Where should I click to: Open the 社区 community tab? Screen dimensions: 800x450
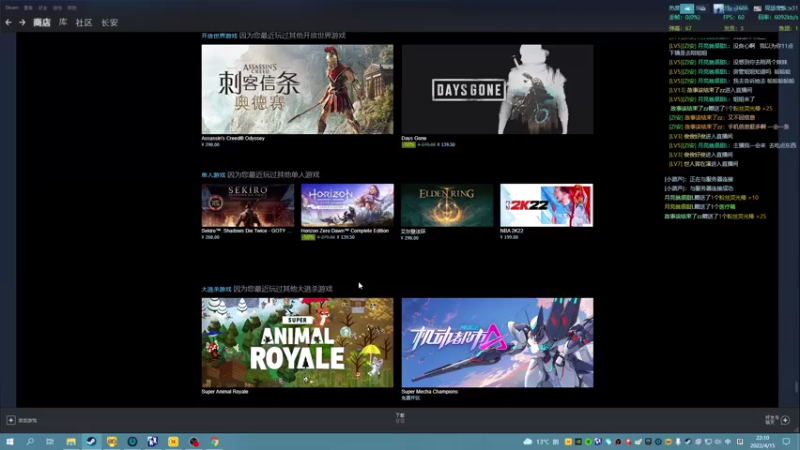pyautogui.click(x=84, y=22)
